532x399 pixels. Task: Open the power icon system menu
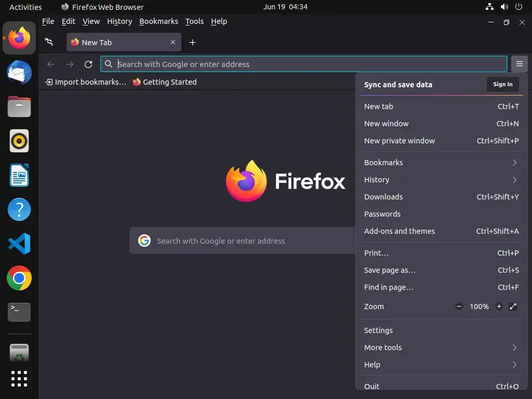[518, 7]
